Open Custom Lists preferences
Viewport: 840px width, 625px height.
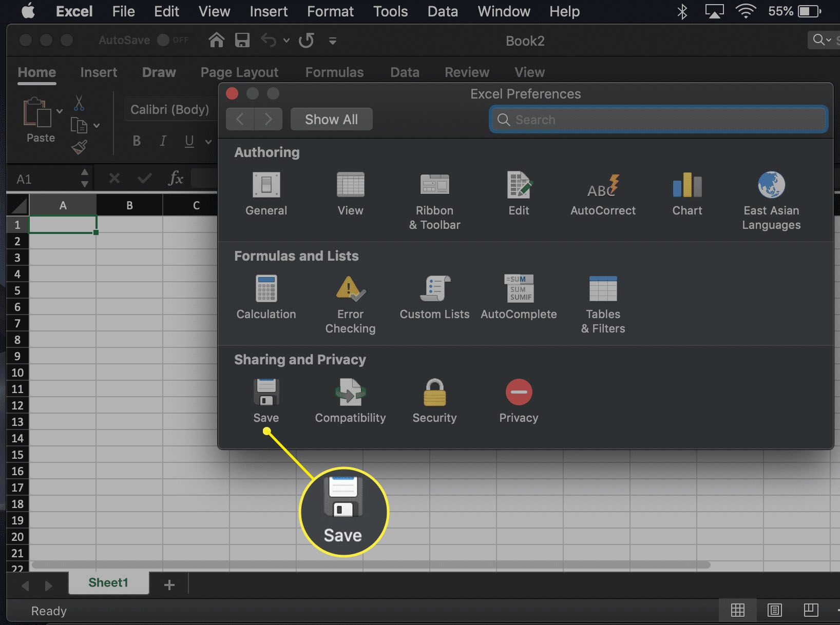(434, 298)
